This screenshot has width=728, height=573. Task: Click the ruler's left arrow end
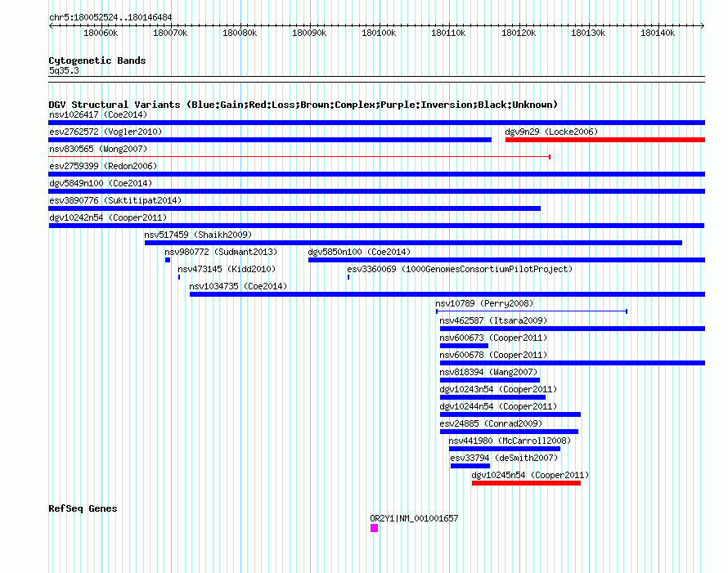51,25
